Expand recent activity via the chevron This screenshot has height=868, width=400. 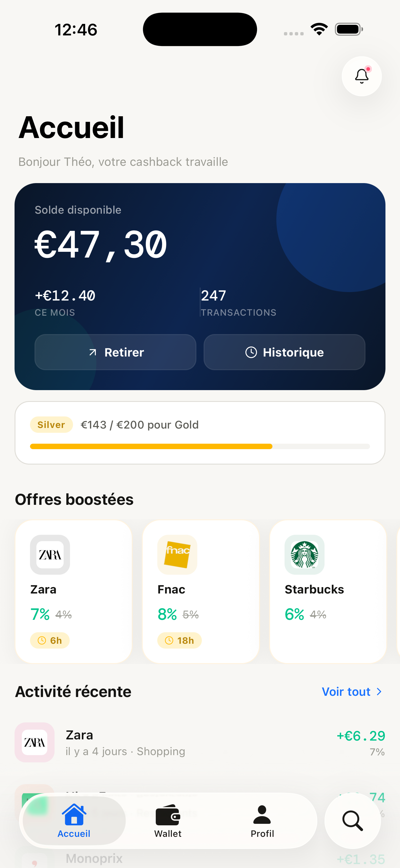point(379,692)
